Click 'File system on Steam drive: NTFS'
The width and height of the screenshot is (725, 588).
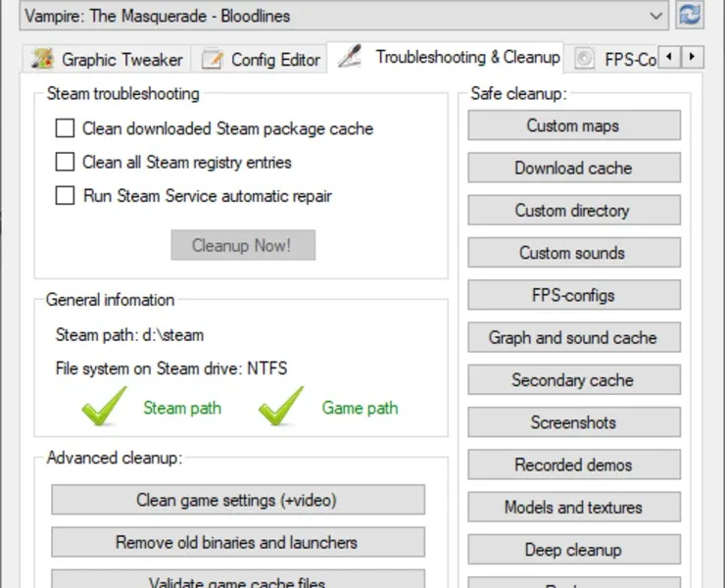(x=171, y=368)
